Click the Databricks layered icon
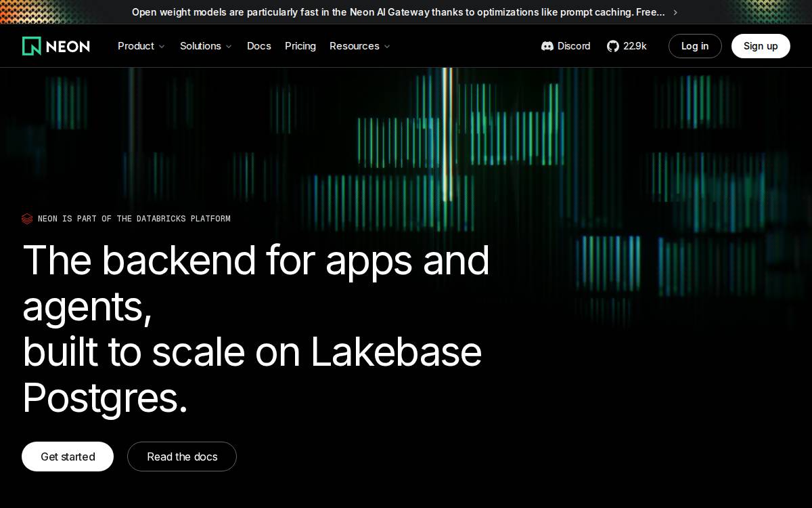Screen dimensions: 812x508 tap(27, 219)
